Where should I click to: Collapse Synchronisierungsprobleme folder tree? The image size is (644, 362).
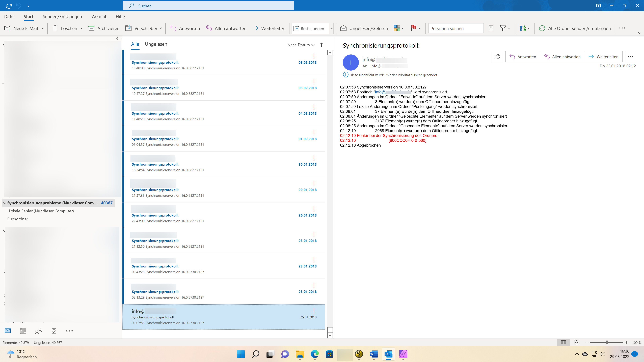point(5,203)
